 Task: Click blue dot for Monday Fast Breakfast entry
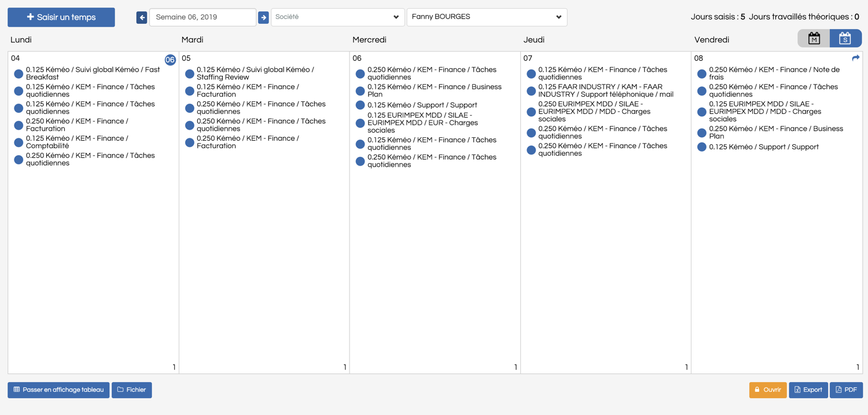pos(19,74)
